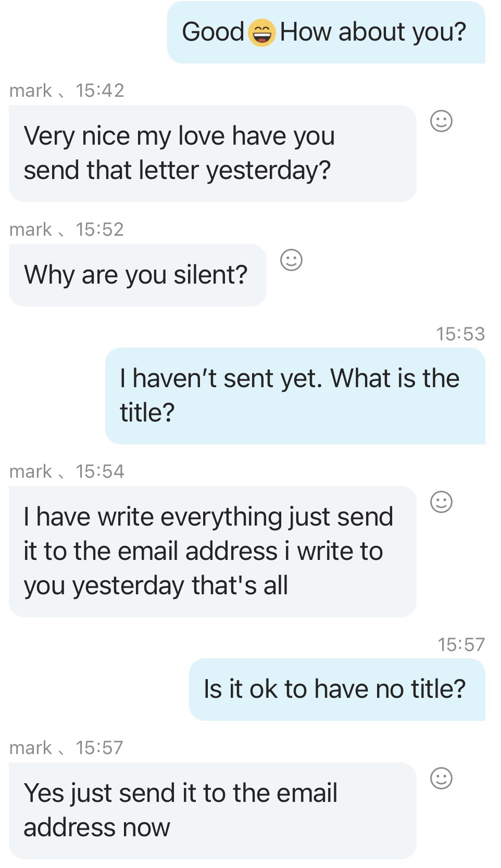Tap sender name "mark" above the last message

(x=30, y=748)
